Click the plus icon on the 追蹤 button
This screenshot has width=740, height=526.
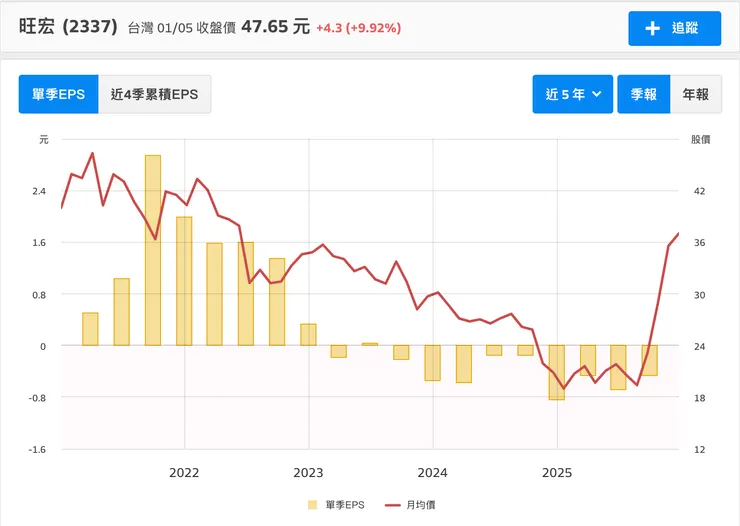652,28
